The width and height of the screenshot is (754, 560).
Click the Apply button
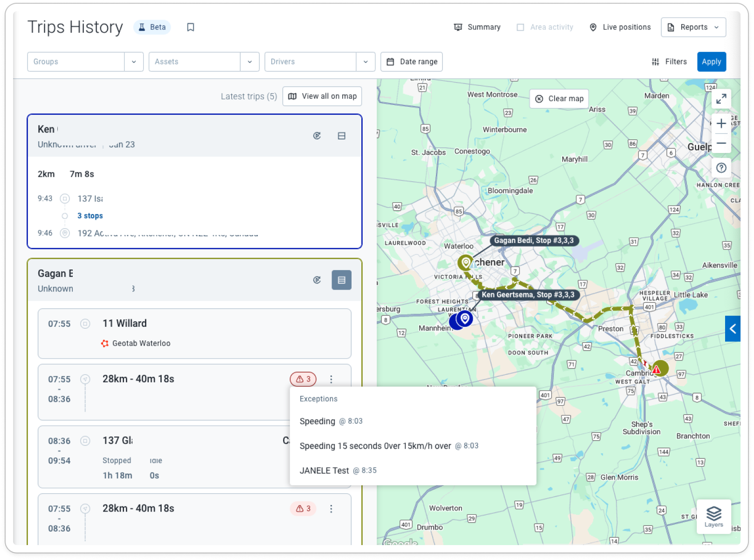click(x=711, y=62)
